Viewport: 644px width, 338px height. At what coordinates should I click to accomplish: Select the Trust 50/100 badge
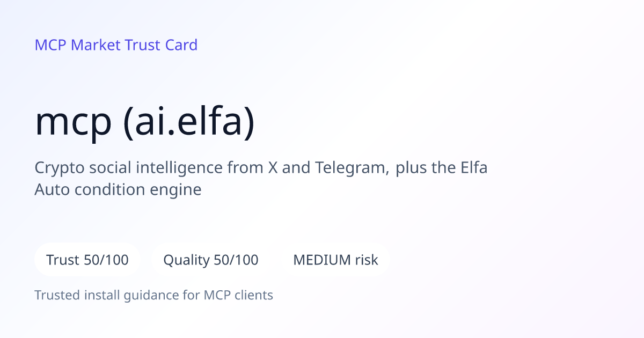coord(87,260)
